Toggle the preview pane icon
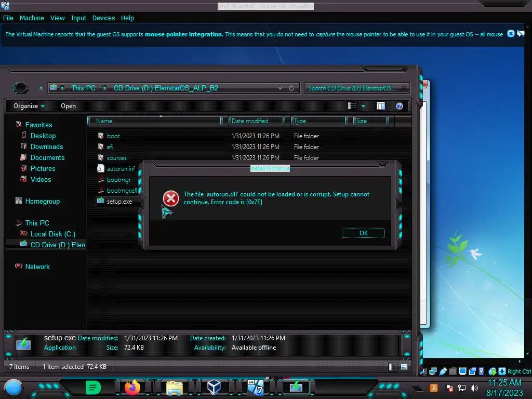The height and width of the screenshot is (399, 532). pos(381,106)
